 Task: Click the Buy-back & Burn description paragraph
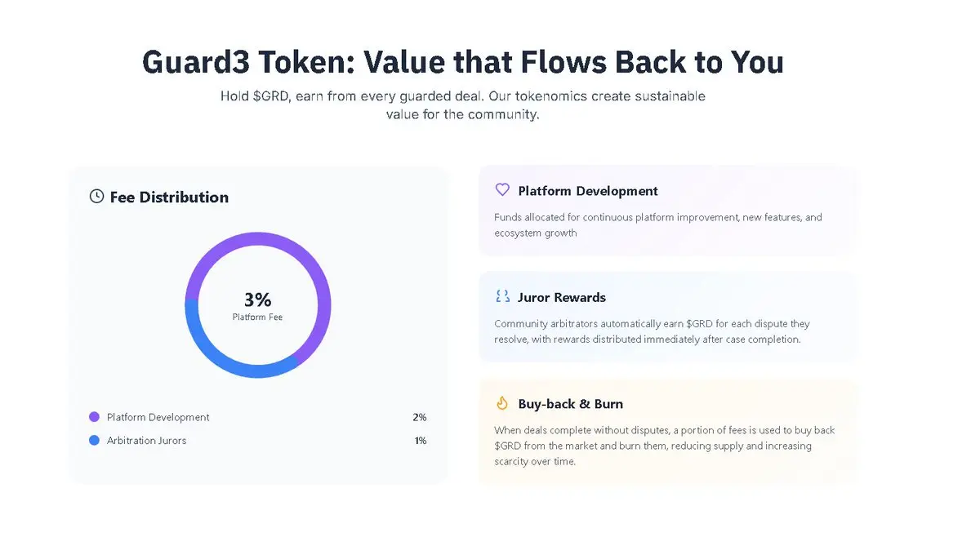click(x=664, y=446)
